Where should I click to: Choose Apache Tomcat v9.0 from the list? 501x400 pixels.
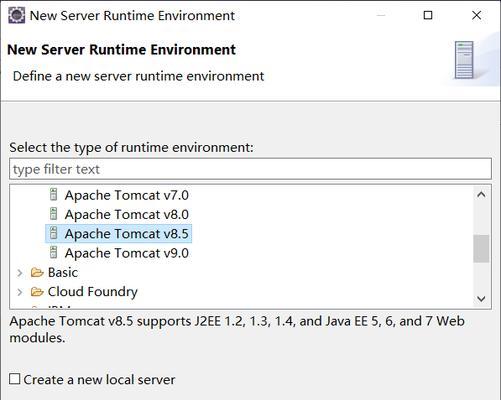point(127,253)
